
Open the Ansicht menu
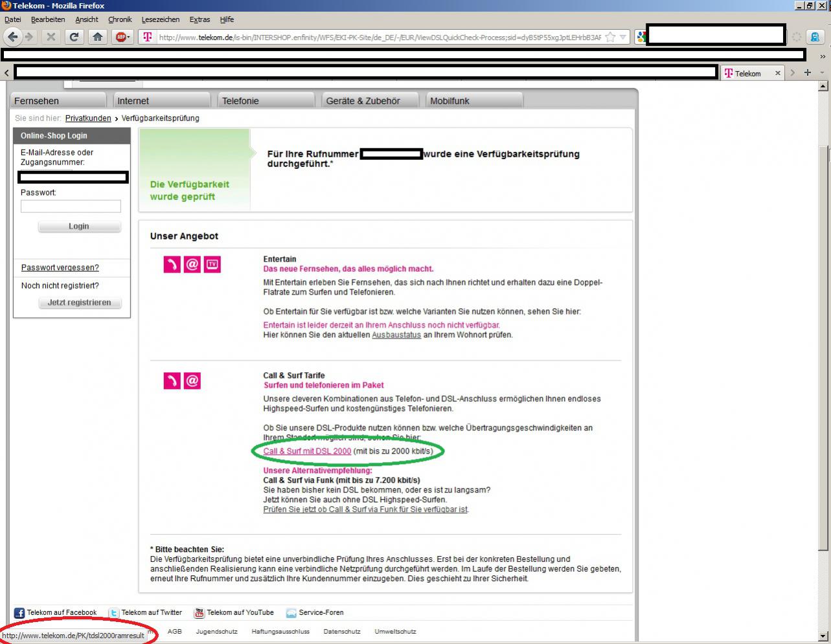click(87, 19)
